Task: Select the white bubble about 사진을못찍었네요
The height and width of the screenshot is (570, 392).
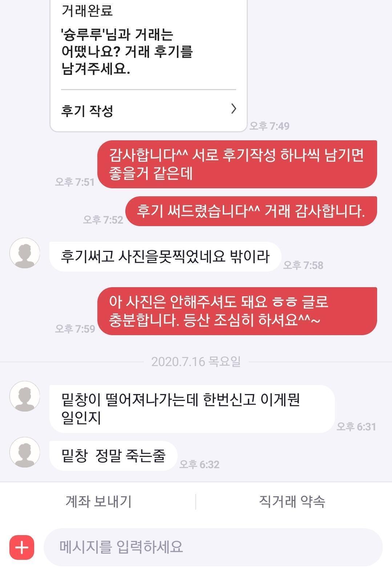Action: pyautogui.click(x=165, y=257)
